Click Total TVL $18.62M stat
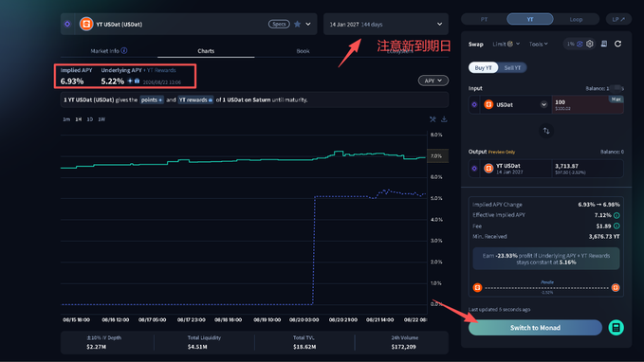This screenshot has width=644, height=362. [x=304, y=342]
